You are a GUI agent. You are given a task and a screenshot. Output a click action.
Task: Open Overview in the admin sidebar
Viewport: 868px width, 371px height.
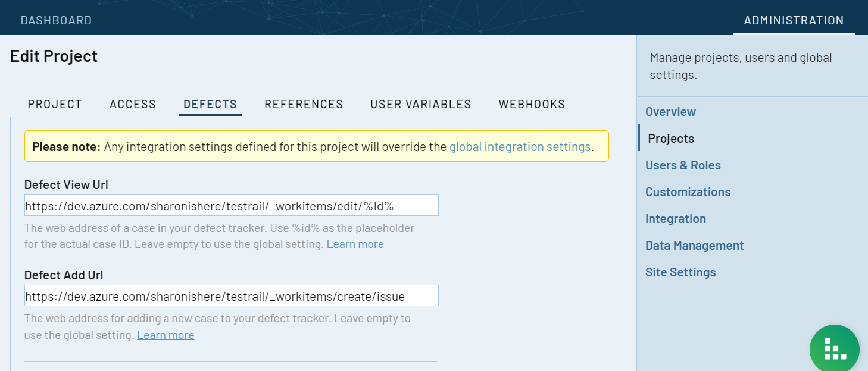(670, 112)
